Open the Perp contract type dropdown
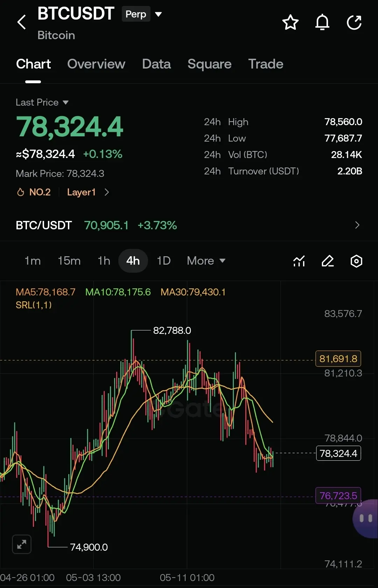The height and width of the screenshot is (588, 378). [158, 14]
